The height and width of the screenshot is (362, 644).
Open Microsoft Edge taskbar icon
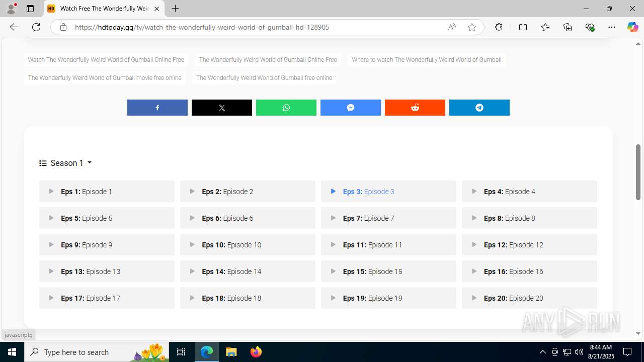[x=207, y=352]
